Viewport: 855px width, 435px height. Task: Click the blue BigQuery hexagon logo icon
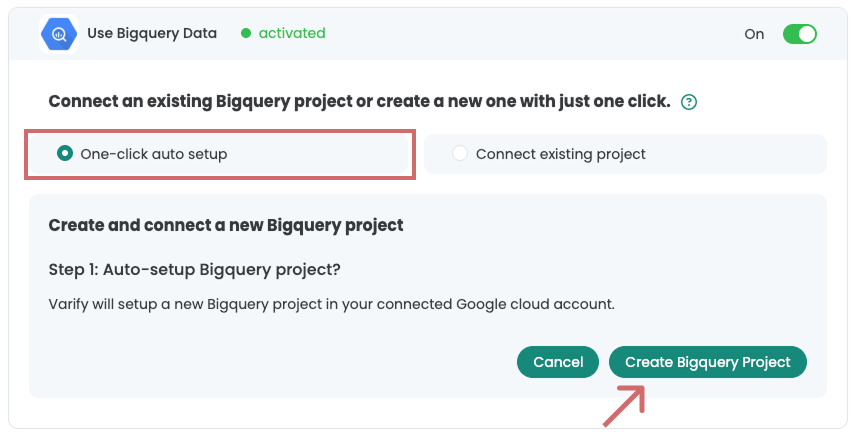[59, 34]
